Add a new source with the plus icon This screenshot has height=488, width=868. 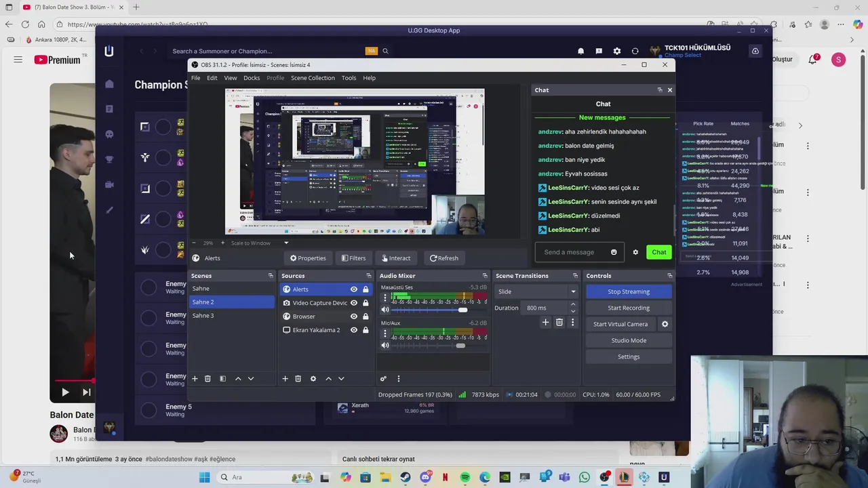(x=285, y=379)
